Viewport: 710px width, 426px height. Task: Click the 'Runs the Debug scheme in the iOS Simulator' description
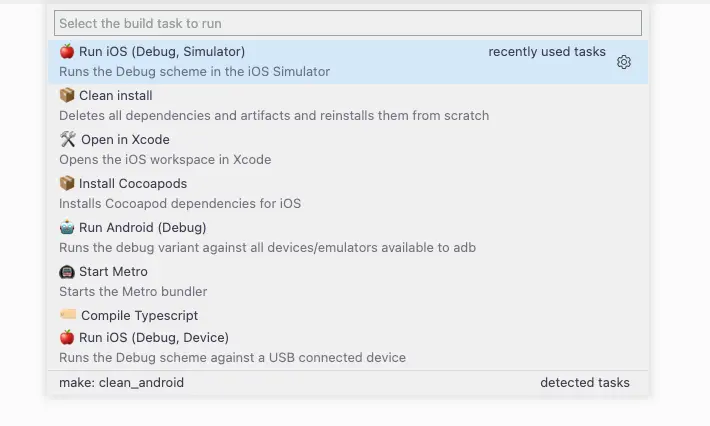[194, 72]
